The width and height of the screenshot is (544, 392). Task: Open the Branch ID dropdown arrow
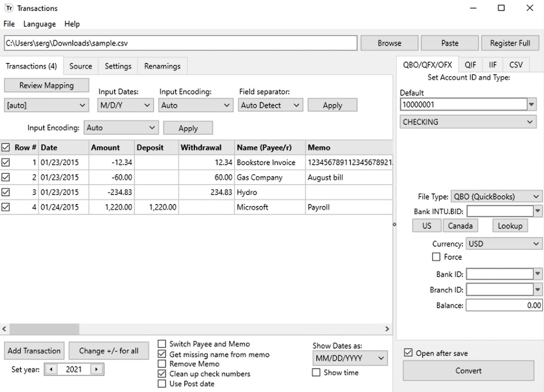click(x=538, y=290)
